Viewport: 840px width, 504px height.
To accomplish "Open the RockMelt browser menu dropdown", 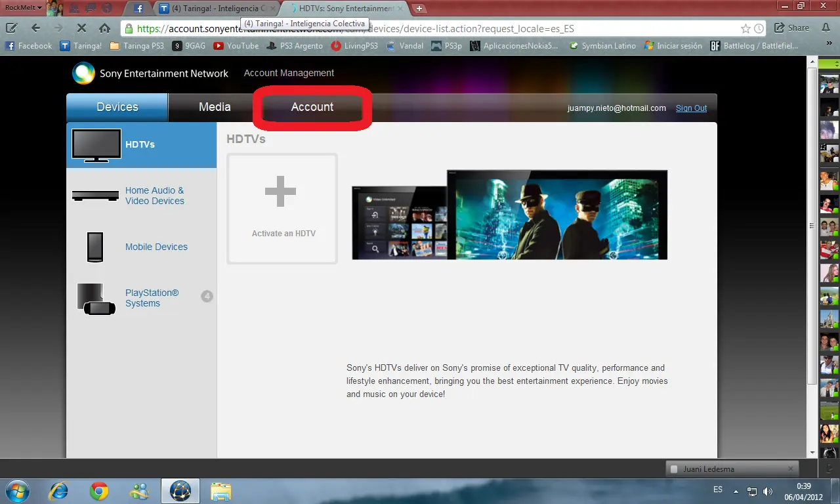I will (22, 8).
